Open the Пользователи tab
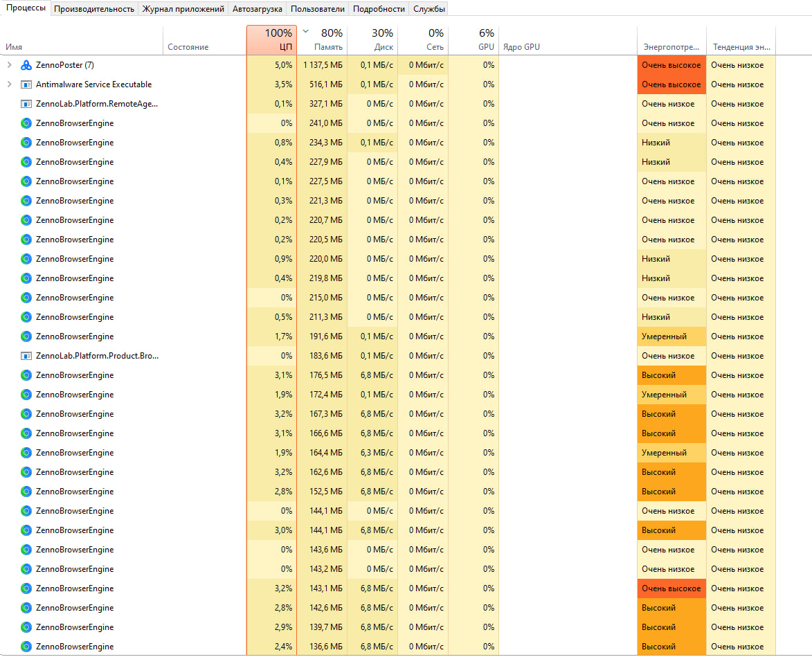812x657 pixels. 318,9
